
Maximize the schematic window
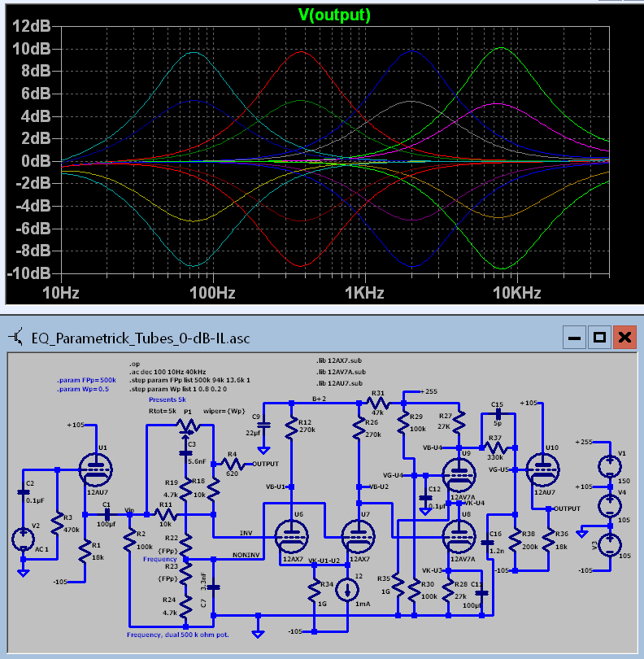click(598, 337)
